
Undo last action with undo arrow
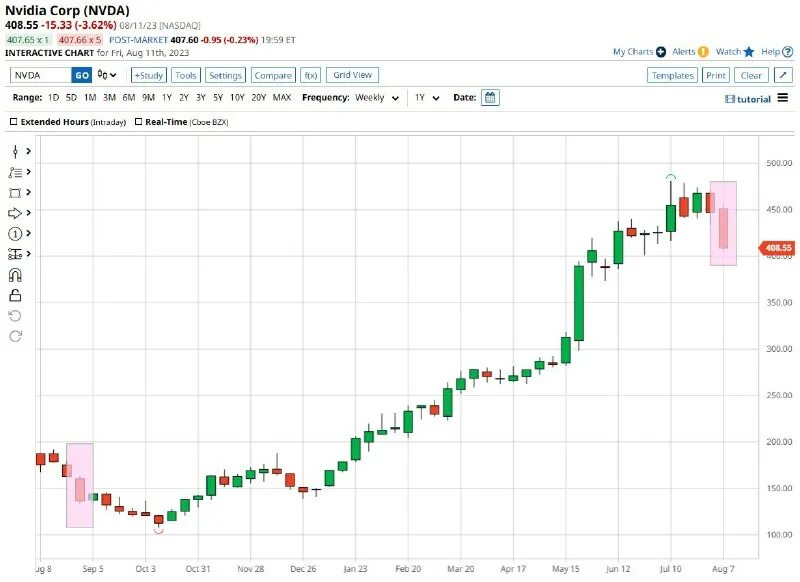[15, 316]
